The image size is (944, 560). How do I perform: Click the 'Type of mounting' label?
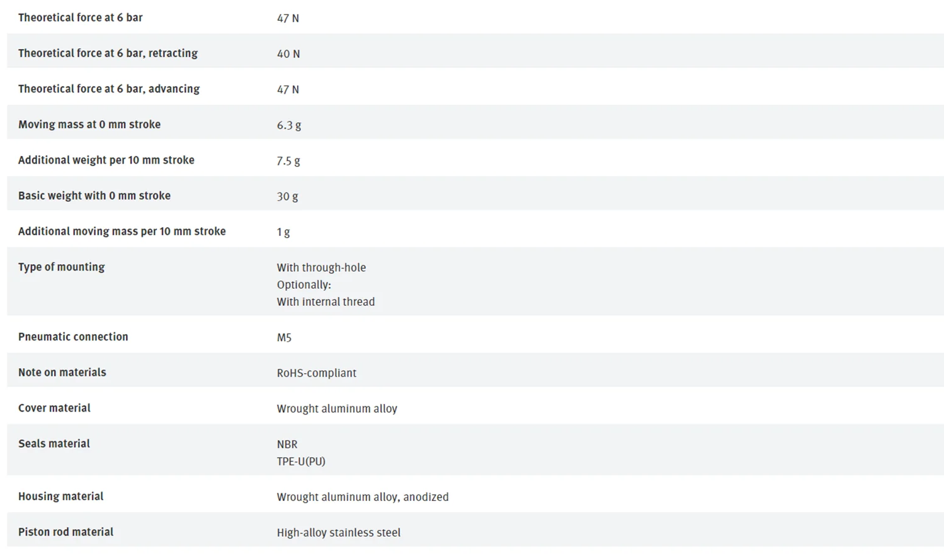[x=62, y=267]
